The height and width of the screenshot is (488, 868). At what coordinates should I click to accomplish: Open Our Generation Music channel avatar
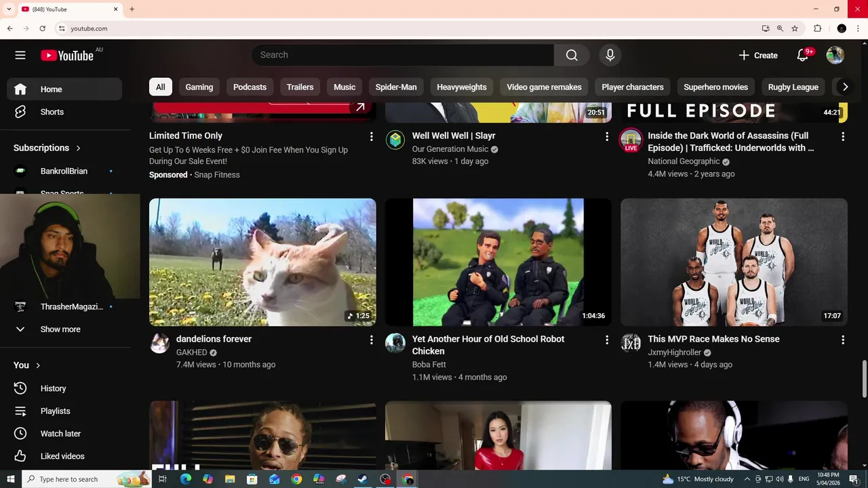[395, 140]
